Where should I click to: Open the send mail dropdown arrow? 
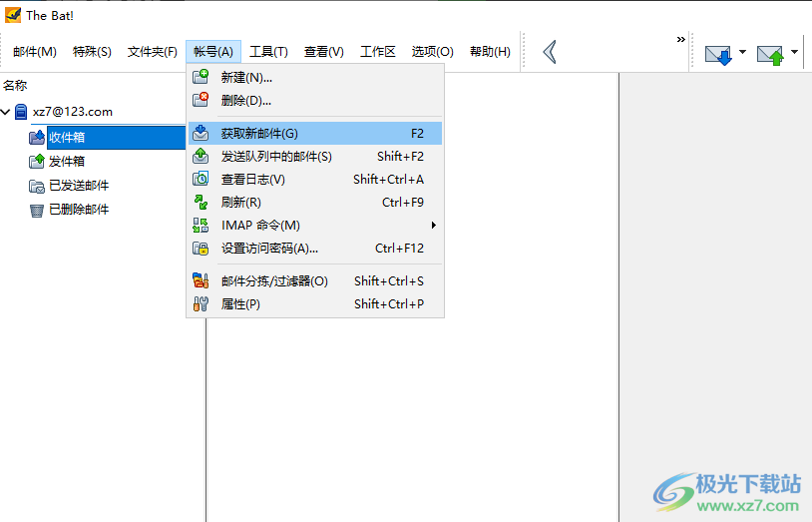click(x=794, y=52)
